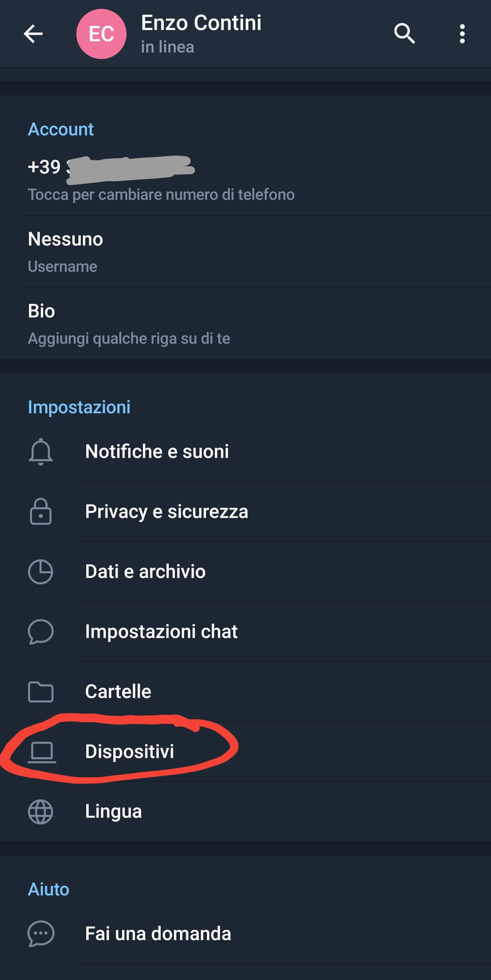Viewport: 491px width, 980px height.
Task: Tap the folder icon for Cartelle
Action: tap(41, 692)
